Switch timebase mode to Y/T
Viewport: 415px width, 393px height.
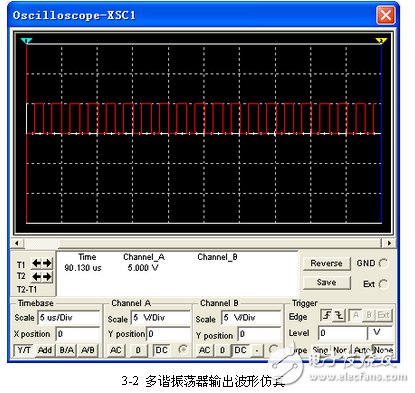click(24, 350)
